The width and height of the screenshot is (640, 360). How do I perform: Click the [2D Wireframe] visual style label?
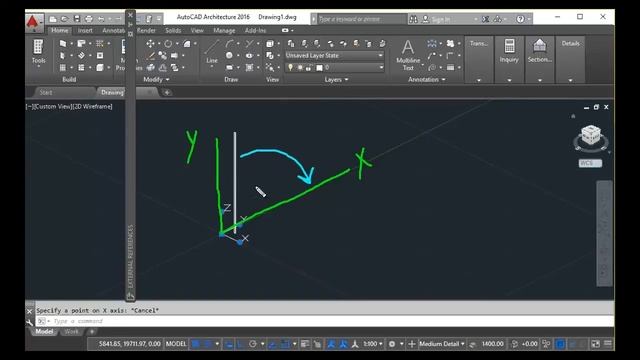pos(92,107)
